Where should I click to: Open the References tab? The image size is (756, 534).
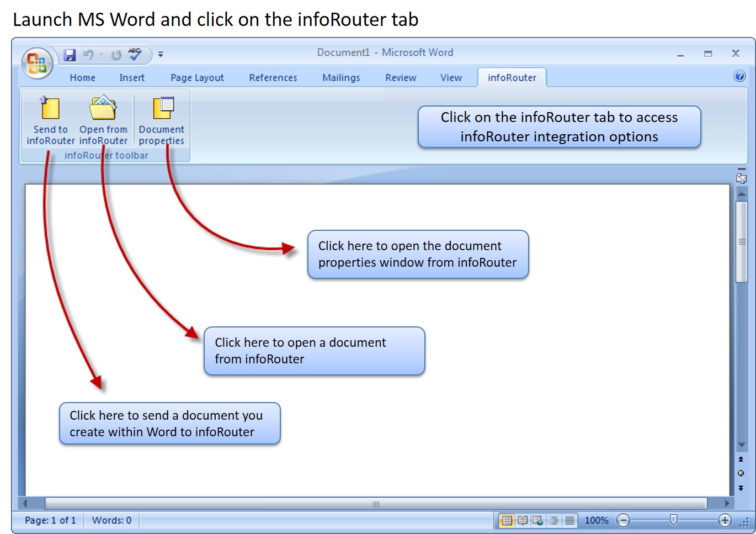pos(273,78)
